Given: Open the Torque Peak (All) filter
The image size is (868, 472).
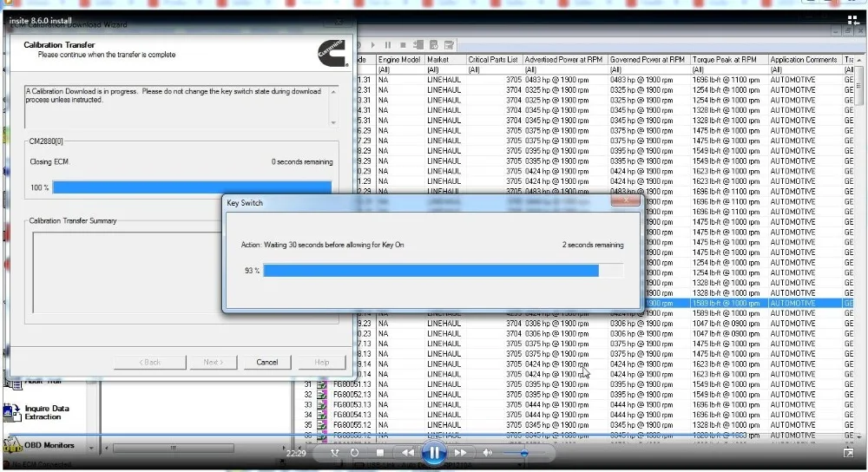Looking at the screenshot, I should tap(729, 69).
